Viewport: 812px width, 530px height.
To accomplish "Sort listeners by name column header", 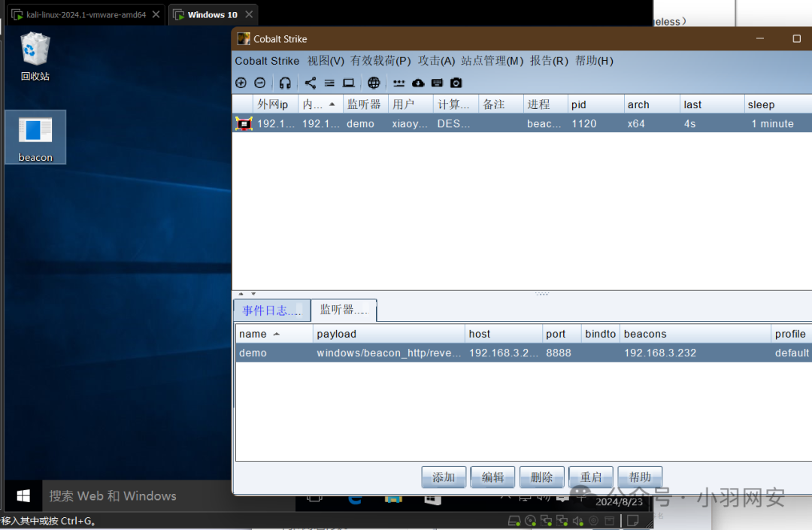I will coord(274,334).
